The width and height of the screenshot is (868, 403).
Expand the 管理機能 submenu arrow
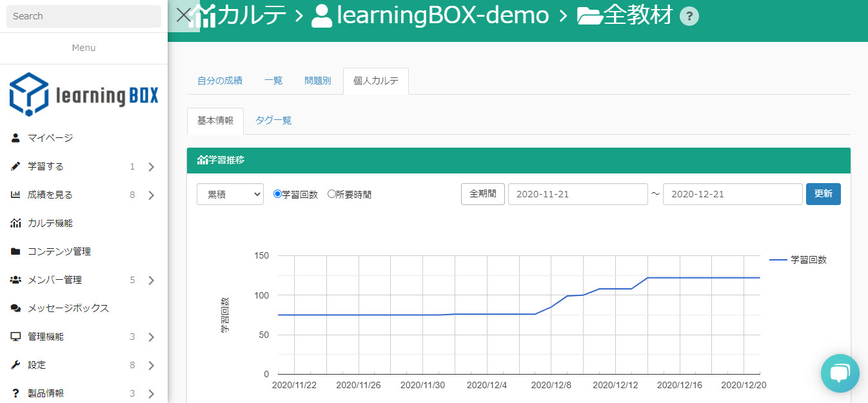tap(151, 337)
